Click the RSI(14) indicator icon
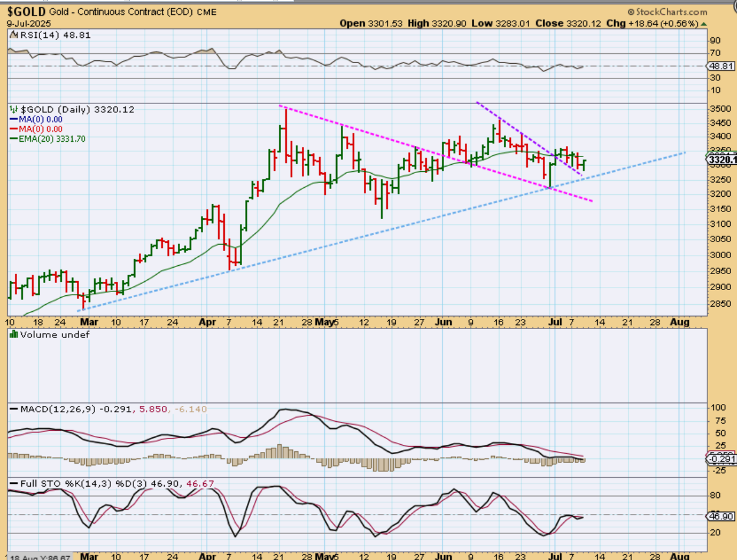This screenshot has height=560, width=737. (13, 35)
